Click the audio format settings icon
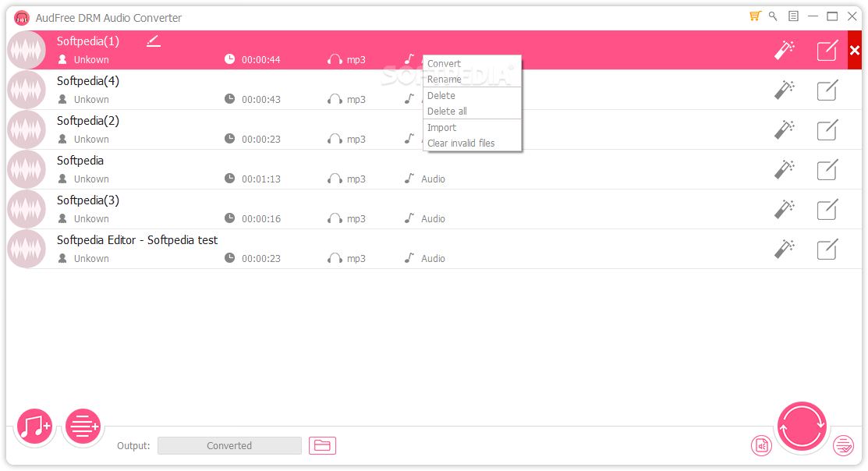The image size is (868, 471). (x=762, y=445)
